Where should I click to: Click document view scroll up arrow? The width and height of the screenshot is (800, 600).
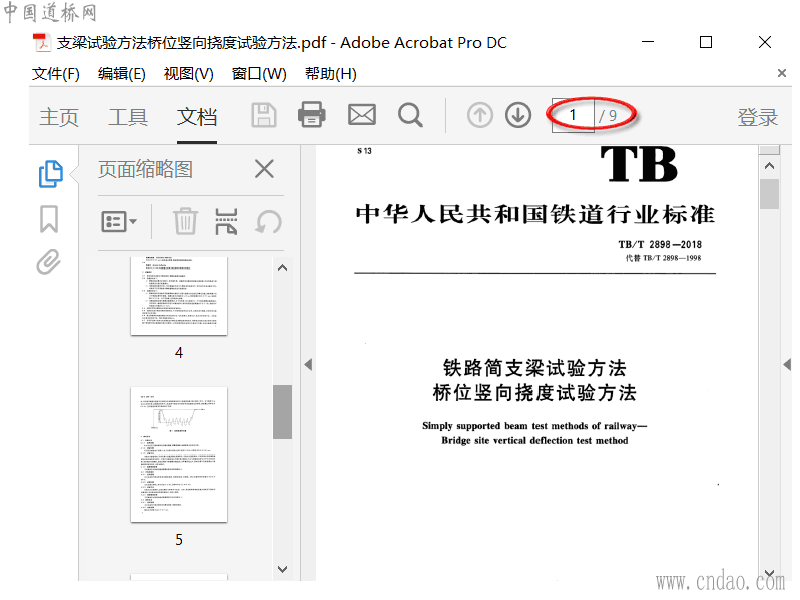tap(769, 166)
